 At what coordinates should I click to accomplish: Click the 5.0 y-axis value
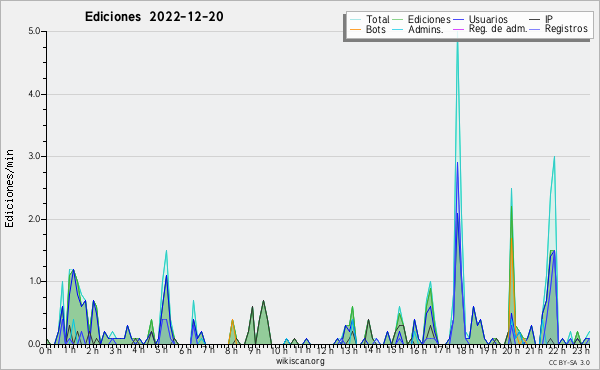[x=34, y=31]
